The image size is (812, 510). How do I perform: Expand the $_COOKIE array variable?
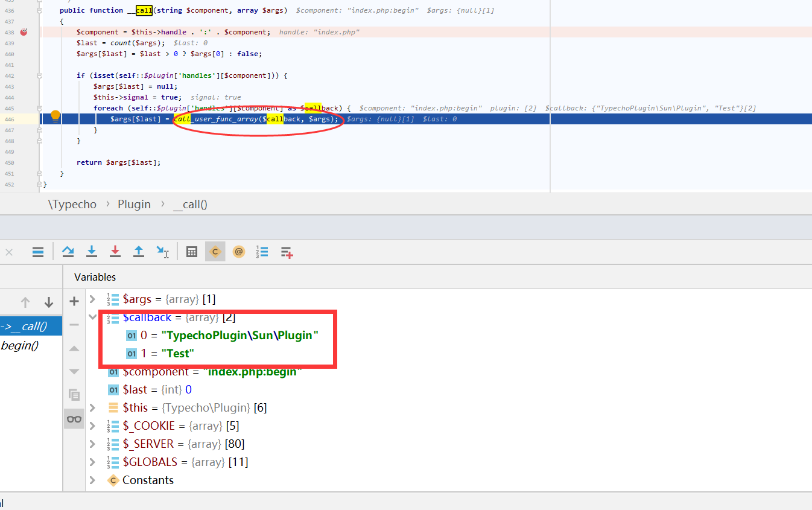pyautogui.click(x=92, y=426)
